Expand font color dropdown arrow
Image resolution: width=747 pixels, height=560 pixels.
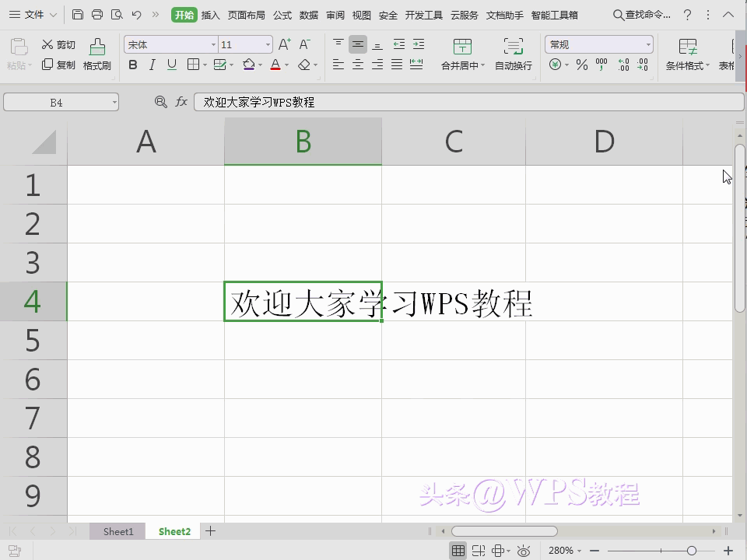(287, 65)
